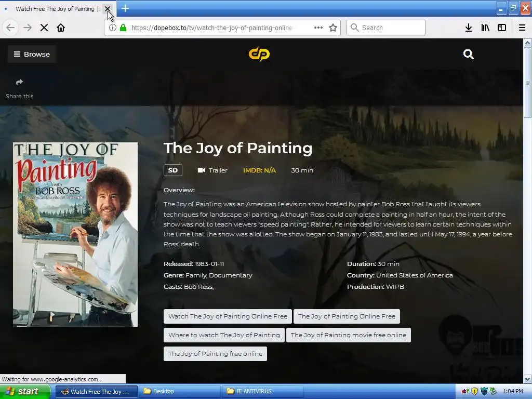
Task: Click the eBay tray icon
Action: coord(465,391)
